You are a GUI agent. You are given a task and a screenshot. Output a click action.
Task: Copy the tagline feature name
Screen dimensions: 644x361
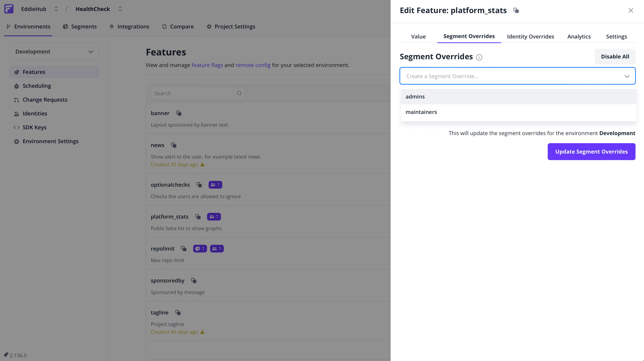(x=178, y=313)
